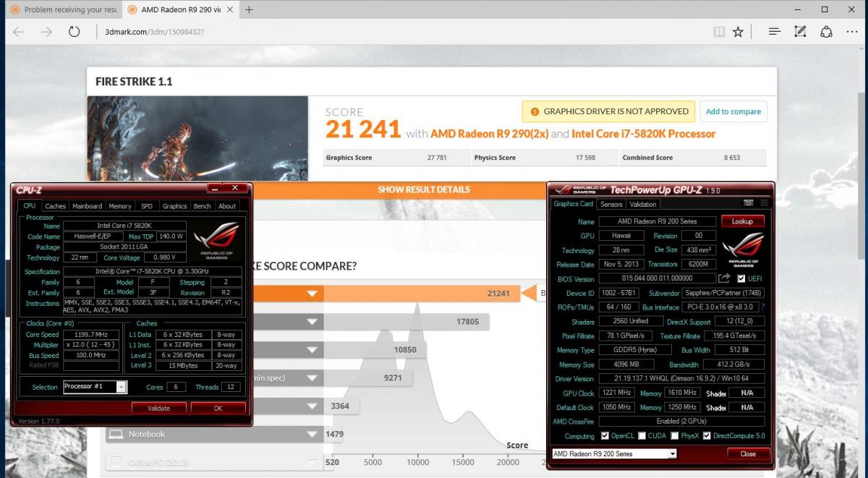Screen dimensions: 868x478
Task: Switch to the Graphics tab in CPU-Z
Action: click(x=174, y=206)
